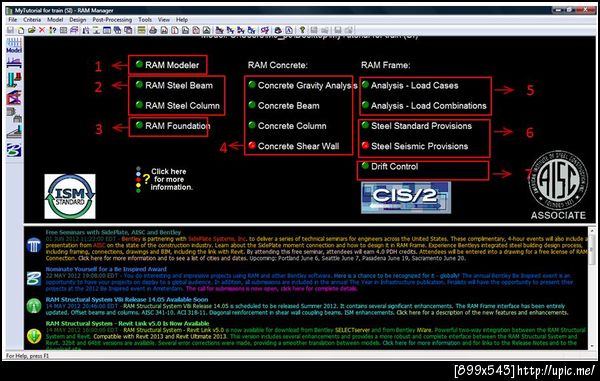Click the New file icon in the toolbar
The image size is (600, 381).
coord(21,30)
